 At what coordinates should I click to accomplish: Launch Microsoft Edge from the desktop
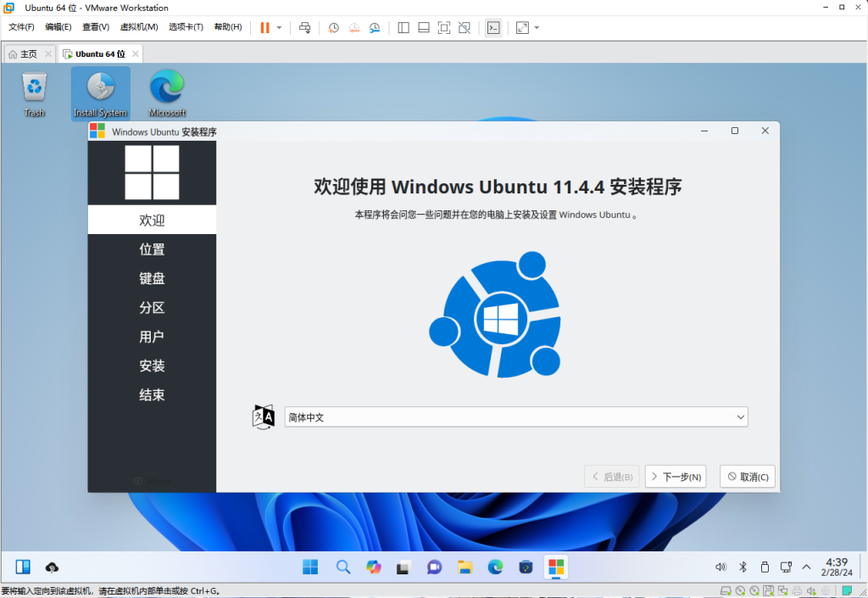pos(167,92)
